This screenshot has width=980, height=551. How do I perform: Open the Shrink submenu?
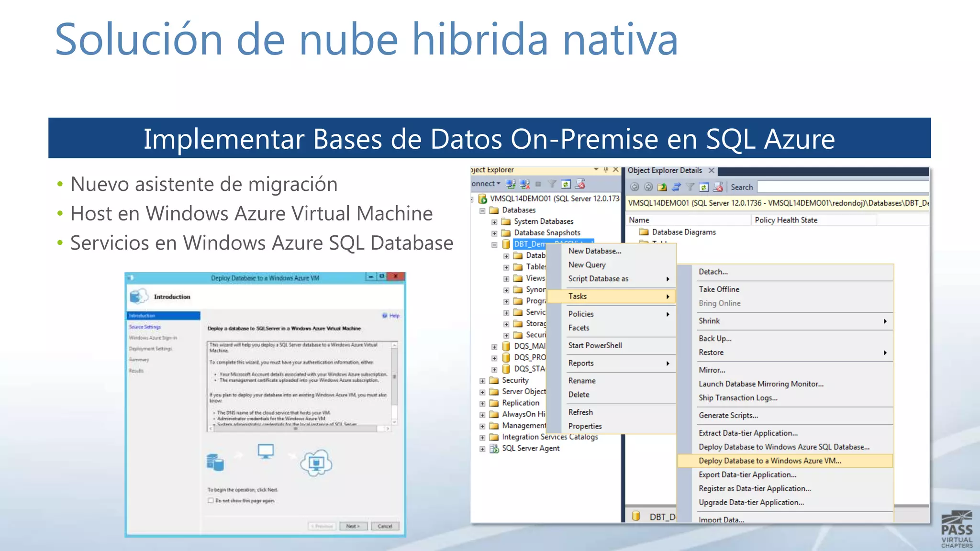[786, 321]
